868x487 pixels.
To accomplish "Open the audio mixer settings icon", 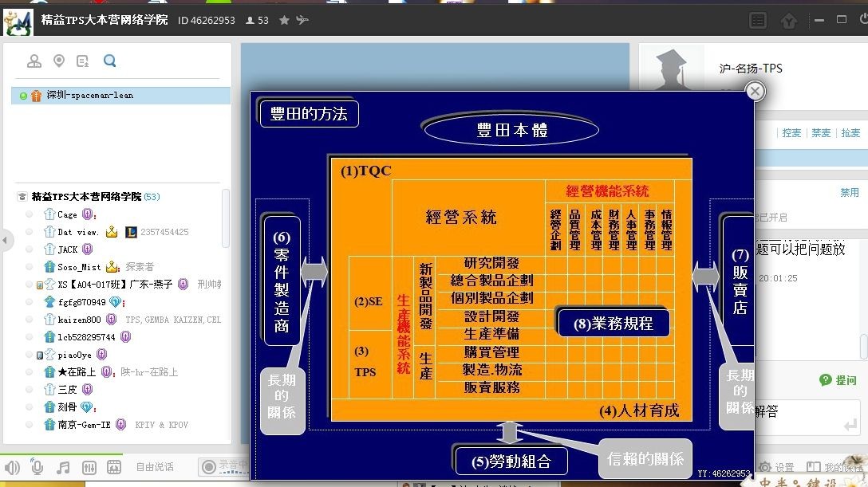I will 89,468.
